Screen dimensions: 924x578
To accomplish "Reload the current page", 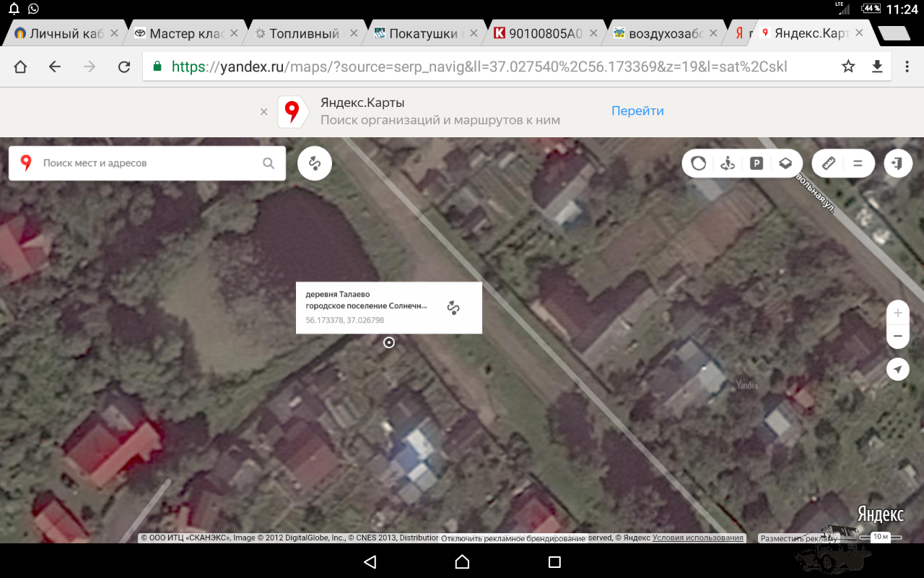I will pos(124,67).
